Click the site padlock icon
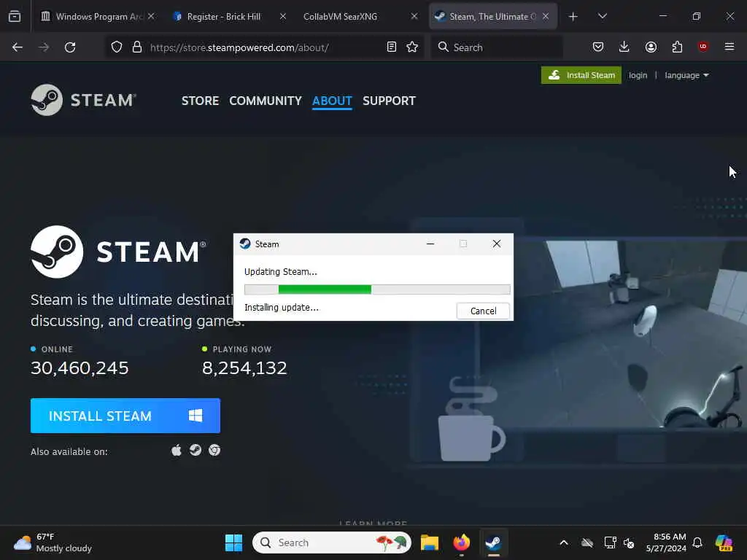 click(137, 47)
